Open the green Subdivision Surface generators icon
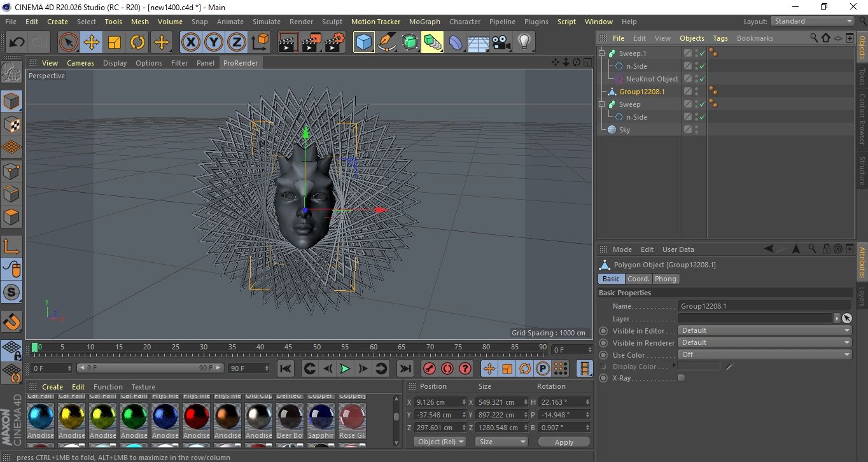 pyautogui.click(x=410, y=43)
